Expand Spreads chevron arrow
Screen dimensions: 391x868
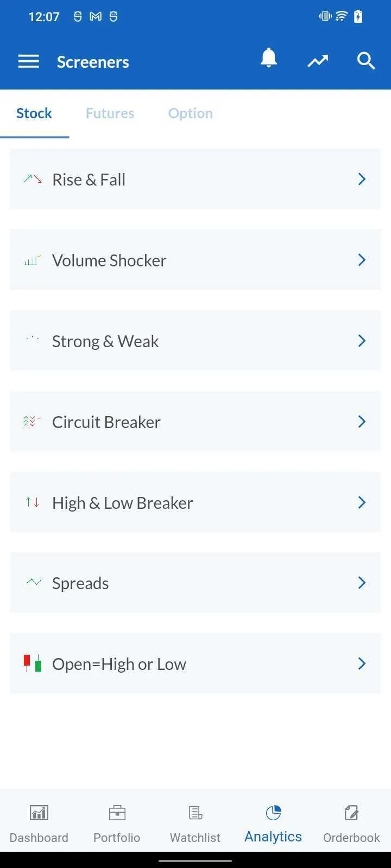[362, 583]
